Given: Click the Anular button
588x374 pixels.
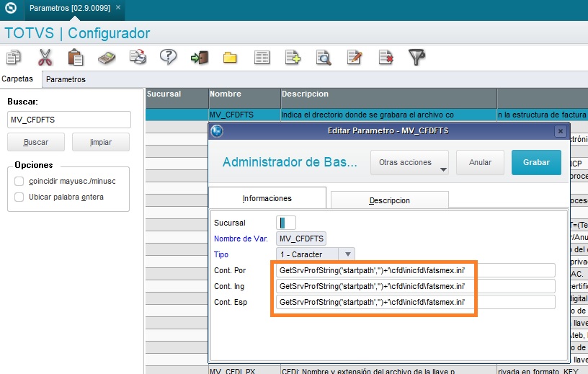Looking at the screenshot, I should [x=480, y=162].
